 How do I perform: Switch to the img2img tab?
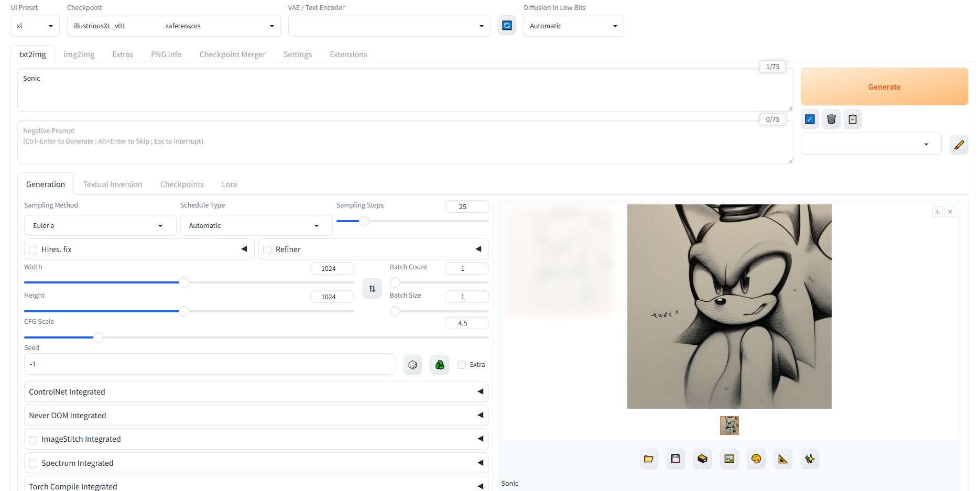click(79, 54)
